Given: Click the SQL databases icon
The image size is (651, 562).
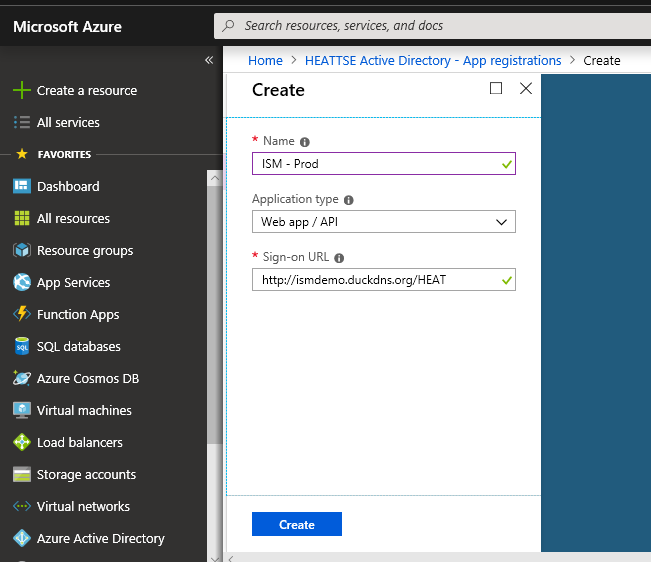Looking at the screenshot, I should click(21, 346).
